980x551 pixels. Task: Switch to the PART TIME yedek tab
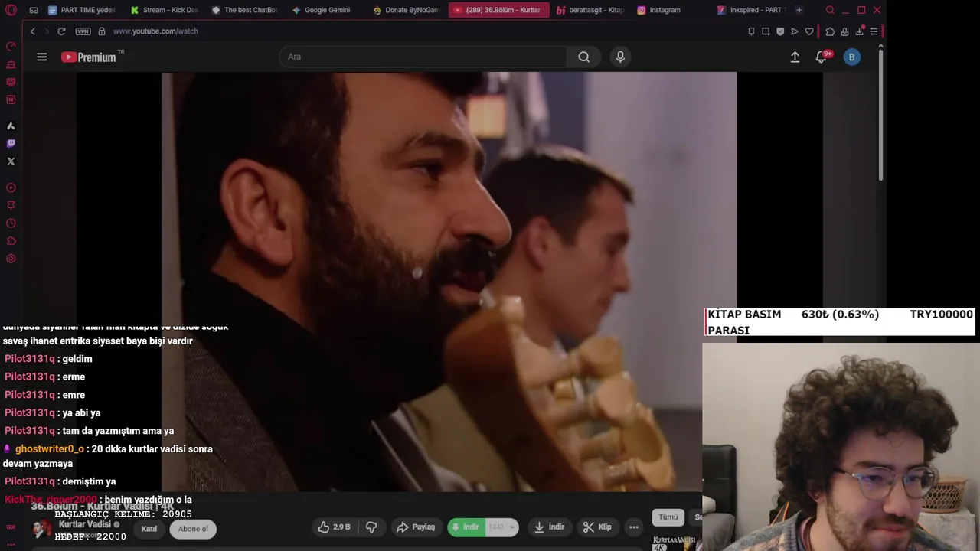pyautogui.click(x=82, y=10)
